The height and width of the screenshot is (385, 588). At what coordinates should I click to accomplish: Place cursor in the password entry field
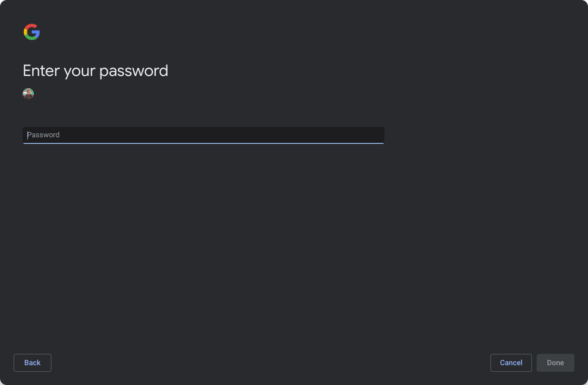pyautogui.click(x=203, y=134)
